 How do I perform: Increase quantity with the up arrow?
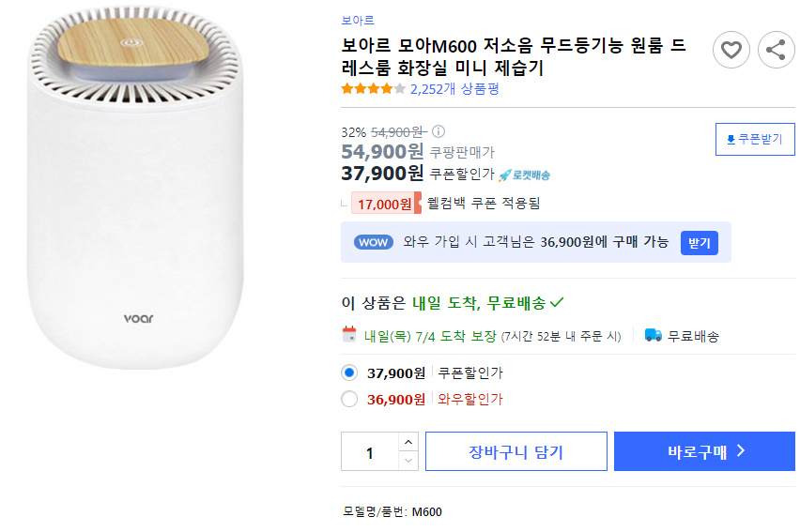click(x=408, y=442)
